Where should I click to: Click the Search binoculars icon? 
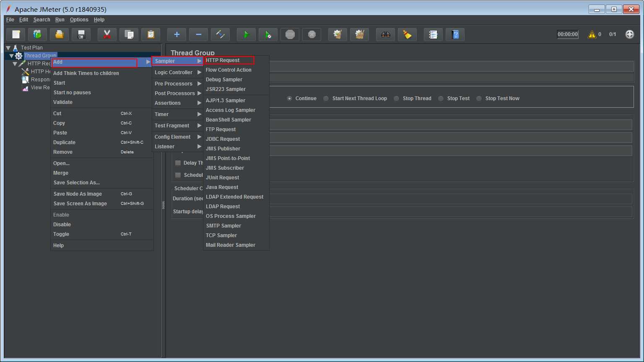coord(385,34)
